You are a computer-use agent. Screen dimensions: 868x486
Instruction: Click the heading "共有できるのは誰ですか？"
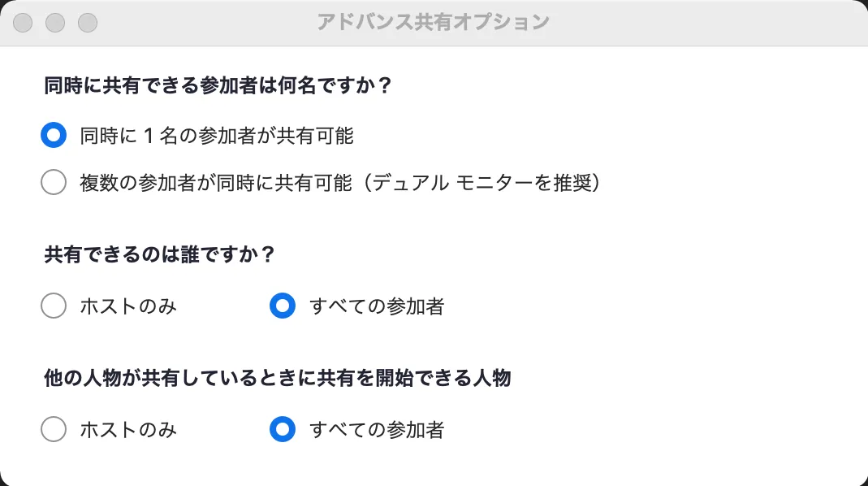[x=160, y=255]
